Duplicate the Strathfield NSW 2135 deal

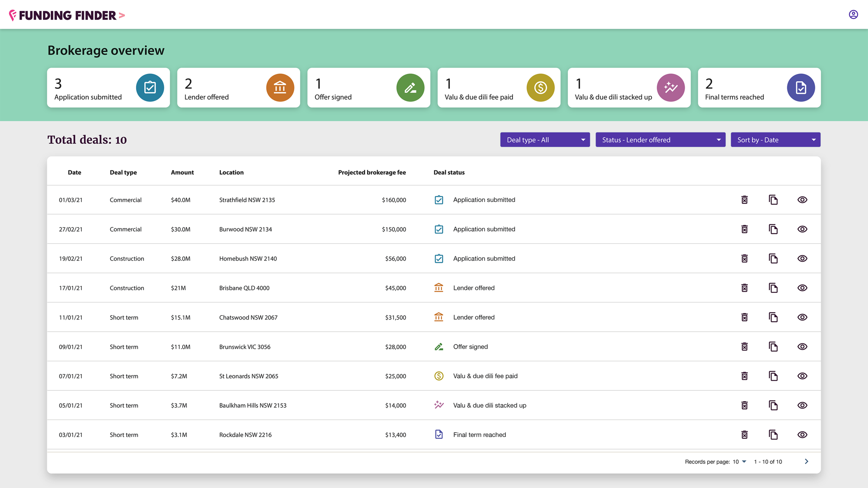tap(773, 200)
